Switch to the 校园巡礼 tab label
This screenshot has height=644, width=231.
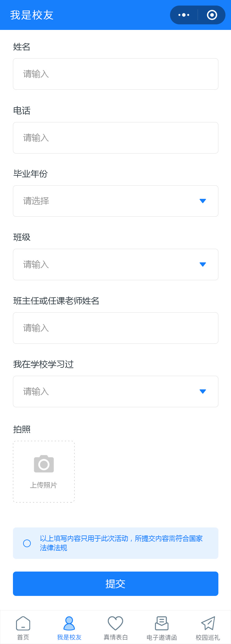tap(208, 637)
